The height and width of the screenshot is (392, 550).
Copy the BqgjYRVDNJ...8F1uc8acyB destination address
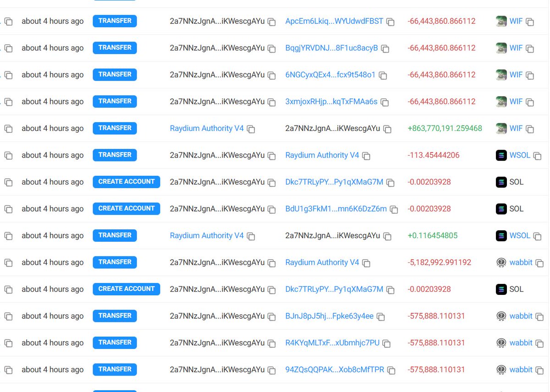[385, 49]
